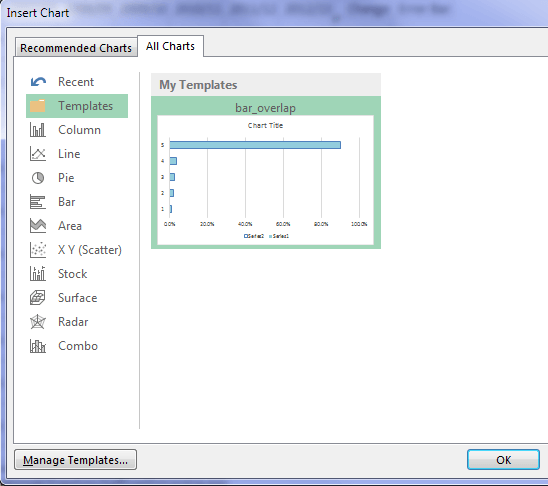Switch to the Recommended Charts tab
The width and height of the screenshot is (548, 486).
(76, 48)
